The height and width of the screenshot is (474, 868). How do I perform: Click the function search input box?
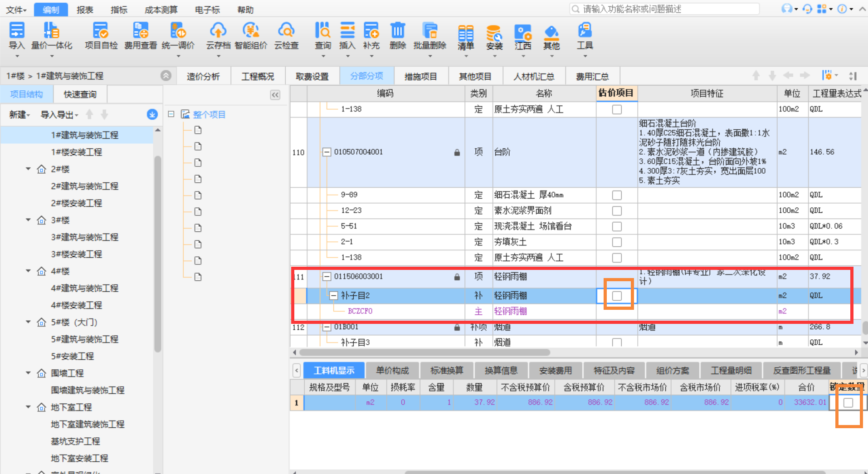pos(664,9)
